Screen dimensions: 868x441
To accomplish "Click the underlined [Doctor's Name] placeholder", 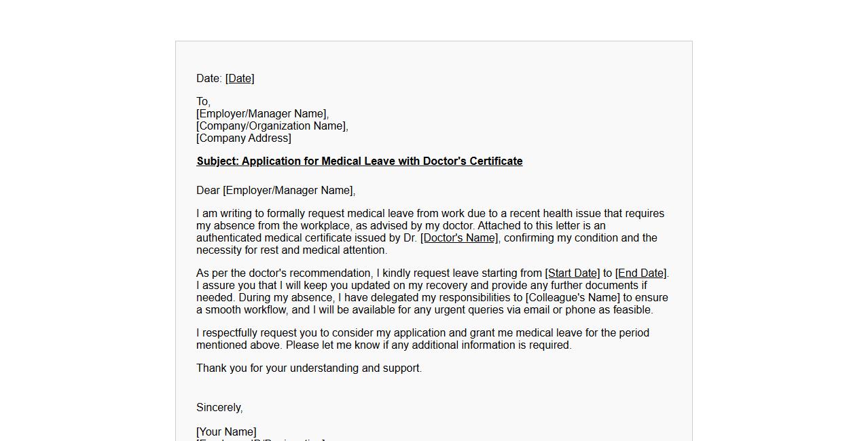I will (x=459, y=238).
